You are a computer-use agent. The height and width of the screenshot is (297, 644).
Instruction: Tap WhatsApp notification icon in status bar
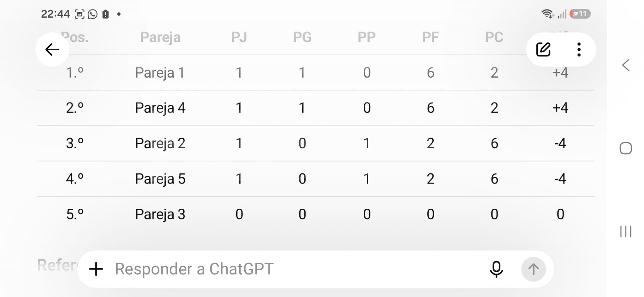92,14
